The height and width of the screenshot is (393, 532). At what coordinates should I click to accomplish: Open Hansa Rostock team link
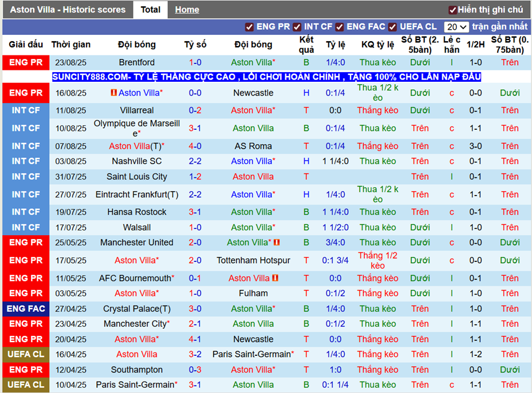[137, 212]
